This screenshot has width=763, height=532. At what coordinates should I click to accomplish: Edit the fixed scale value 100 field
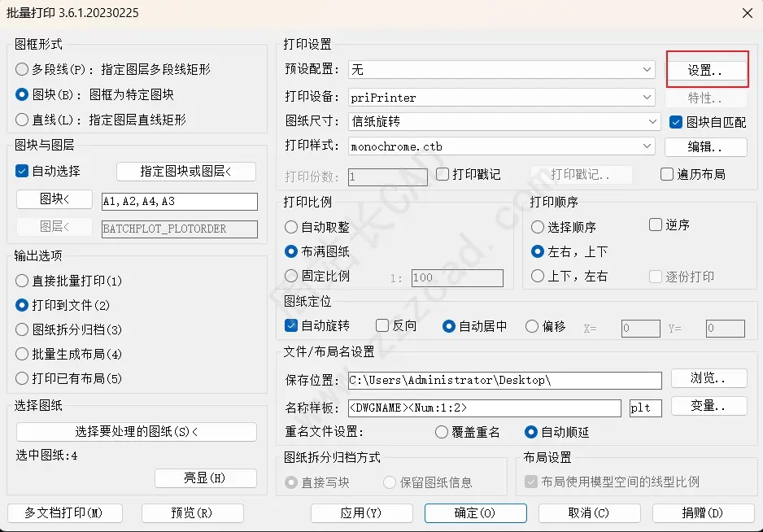[x=460, y=277]
